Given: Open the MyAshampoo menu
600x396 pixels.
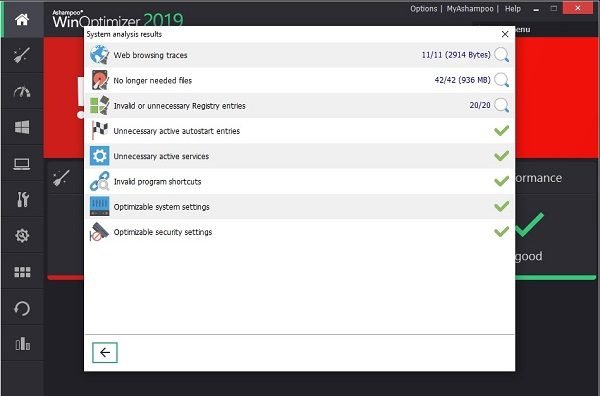Looking at the screenshot, I should [470, 9].
